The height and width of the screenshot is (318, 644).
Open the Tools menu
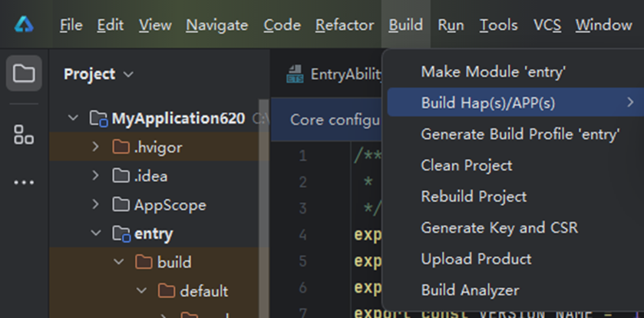click(x=498, y=25)
